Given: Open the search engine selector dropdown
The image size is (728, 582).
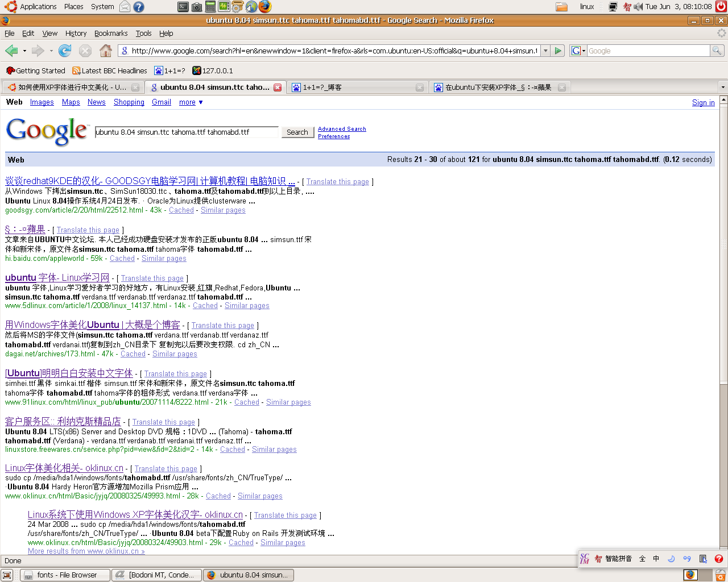Looking at the screenshot, I should pos(578,51).
